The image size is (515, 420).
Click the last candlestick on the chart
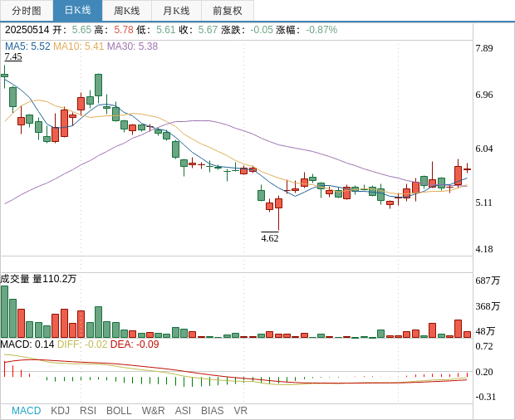coord(467,168)
